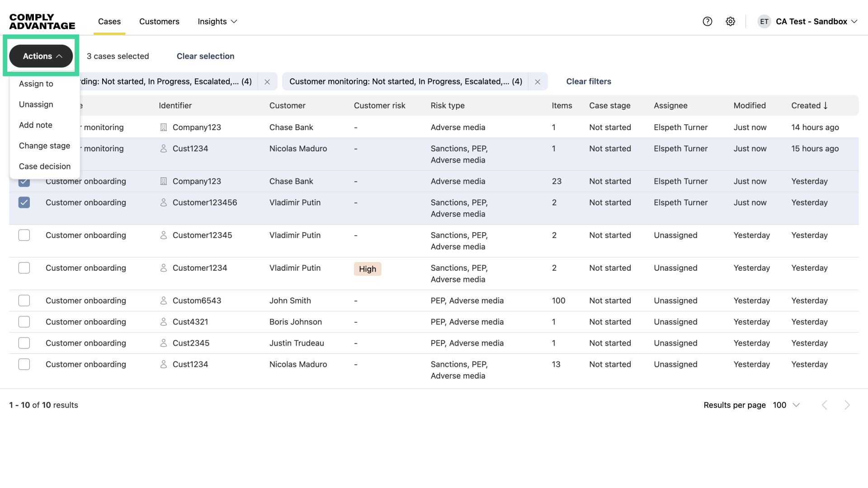868x488 pixels.
Task: Expand the Insights navigation dropdown
Action: [217, 21]
